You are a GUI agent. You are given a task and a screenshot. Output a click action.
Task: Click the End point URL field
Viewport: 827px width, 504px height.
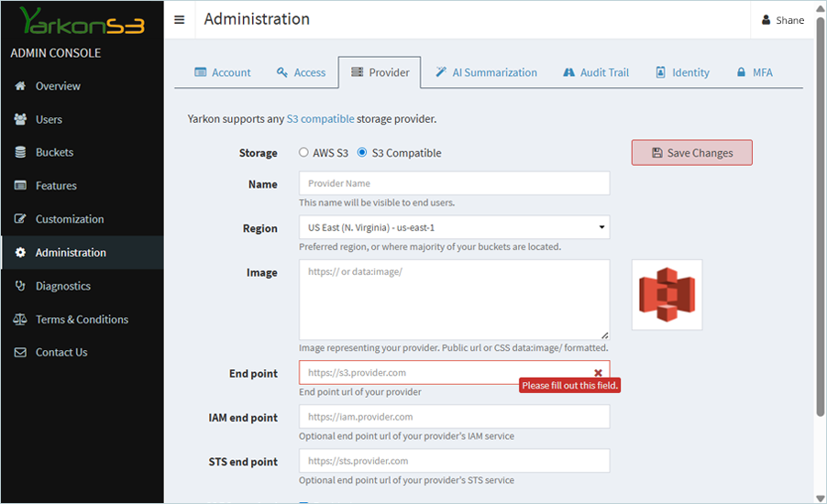click(445, 373)
